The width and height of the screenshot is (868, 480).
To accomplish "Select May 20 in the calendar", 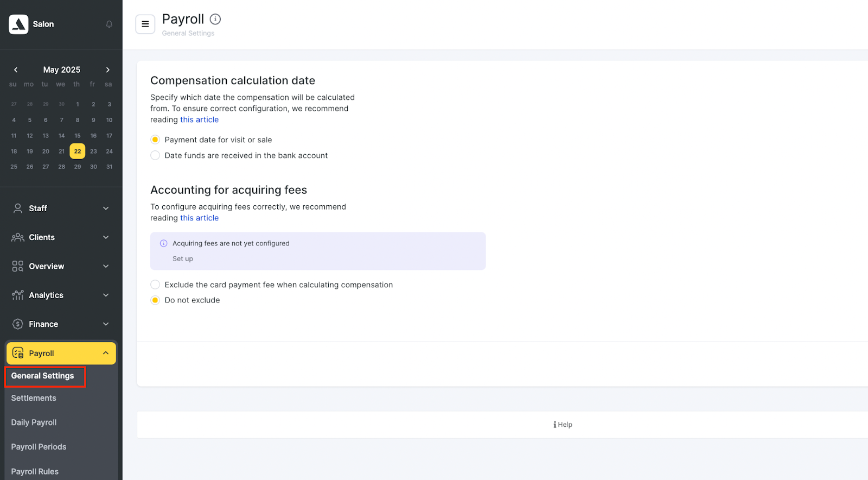I will [46, 151].
